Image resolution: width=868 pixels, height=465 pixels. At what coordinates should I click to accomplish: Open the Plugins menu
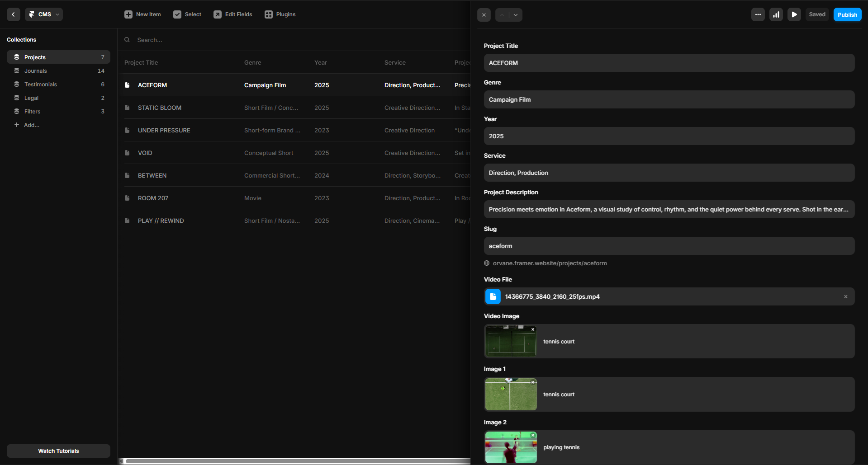click(280, 14)
